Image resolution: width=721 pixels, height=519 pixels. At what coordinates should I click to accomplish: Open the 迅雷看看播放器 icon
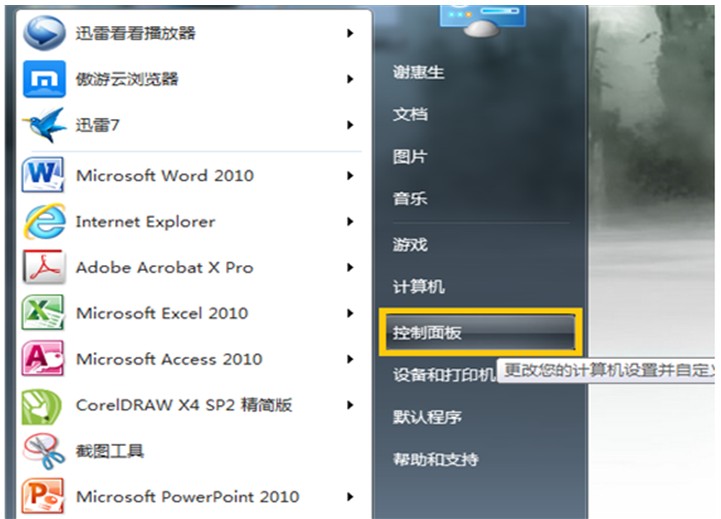(x=44, y=33)
